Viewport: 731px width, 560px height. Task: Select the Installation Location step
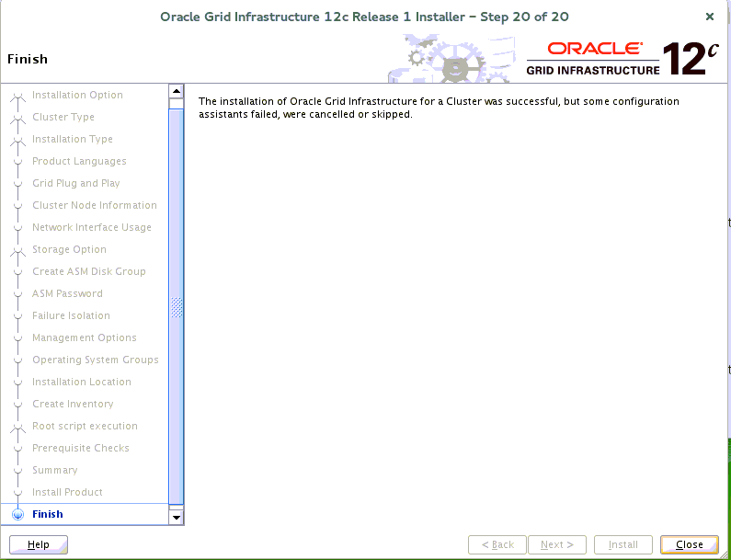pyautogui.click(x=82, y=382)
